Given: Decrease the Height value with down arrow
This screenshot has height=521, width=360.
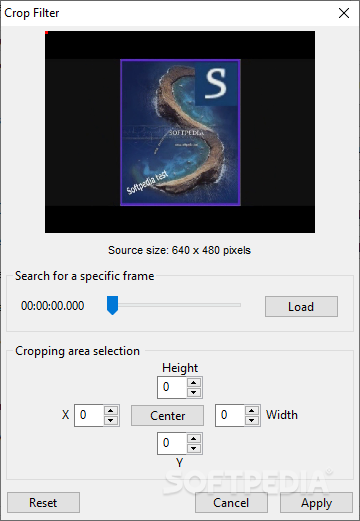Looking at the screenshot, I should coord(194,392).
